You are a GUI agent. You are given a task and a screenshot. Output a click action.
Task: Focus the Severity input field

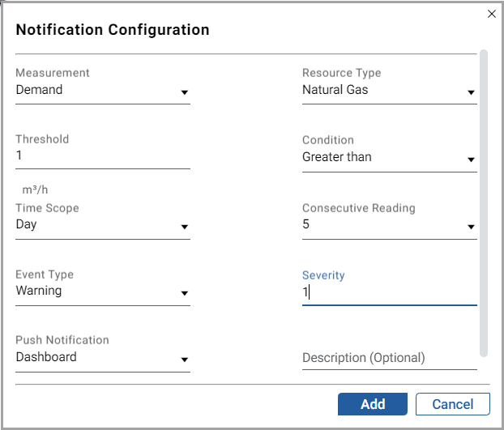[x=389, y=293]
